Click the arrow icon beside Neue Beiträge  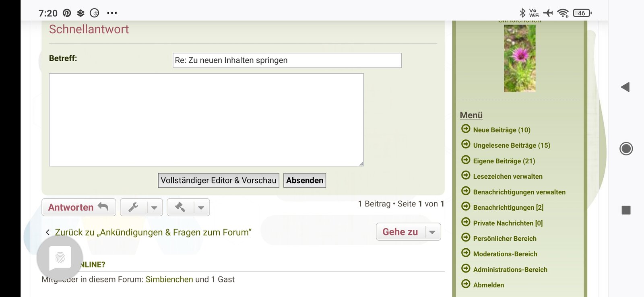pos(466,129)
